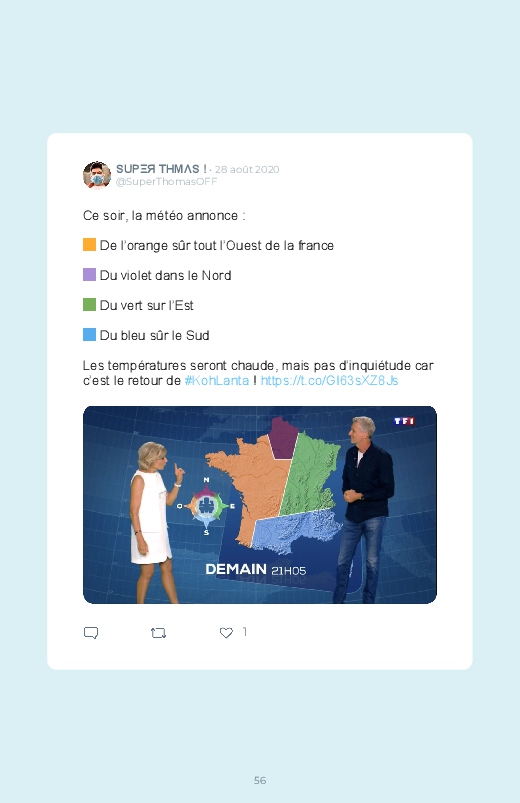Click the compass rose on the map
The height and width of the screenshot is (803, 520).
click(206, 506)
